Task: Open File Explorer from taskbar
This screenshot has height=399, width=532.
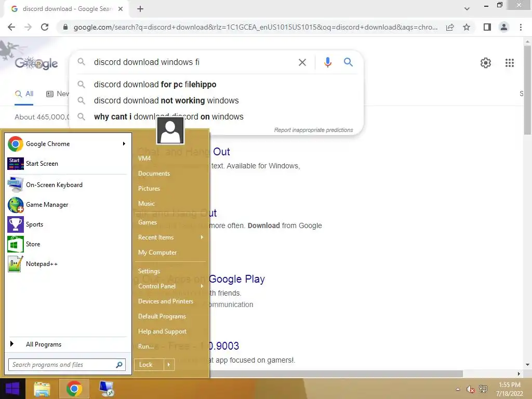Action: click(x=42, y=389)
